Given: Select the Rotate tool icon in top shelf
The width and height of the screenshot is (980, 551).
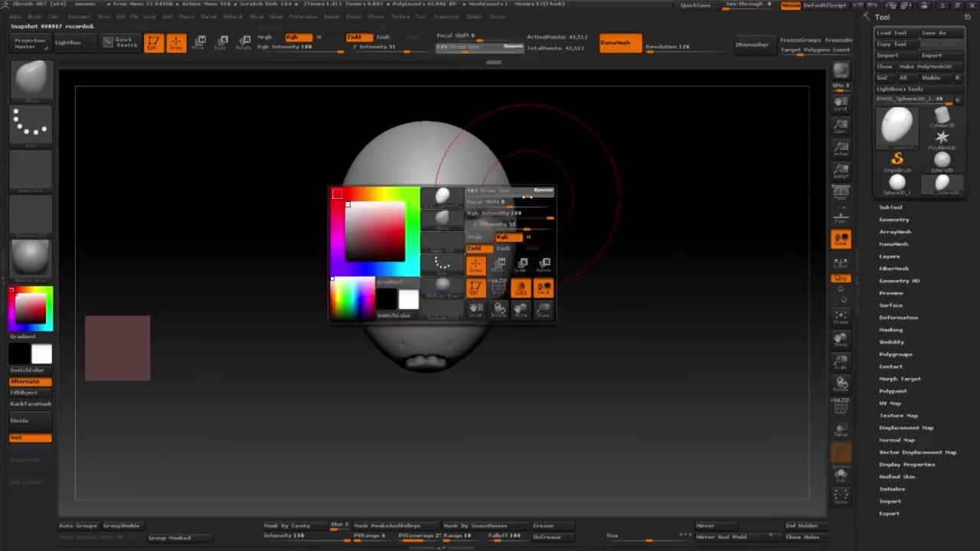Looking at the screenshot, I should click(243, 43).
